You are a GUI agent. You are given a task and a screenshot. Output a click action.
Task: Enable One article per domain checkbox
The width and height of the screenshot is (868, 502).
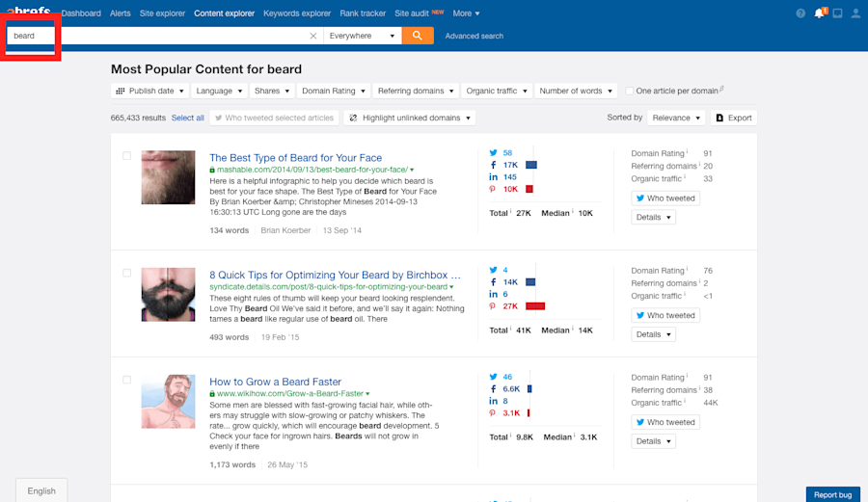point(630,91)
